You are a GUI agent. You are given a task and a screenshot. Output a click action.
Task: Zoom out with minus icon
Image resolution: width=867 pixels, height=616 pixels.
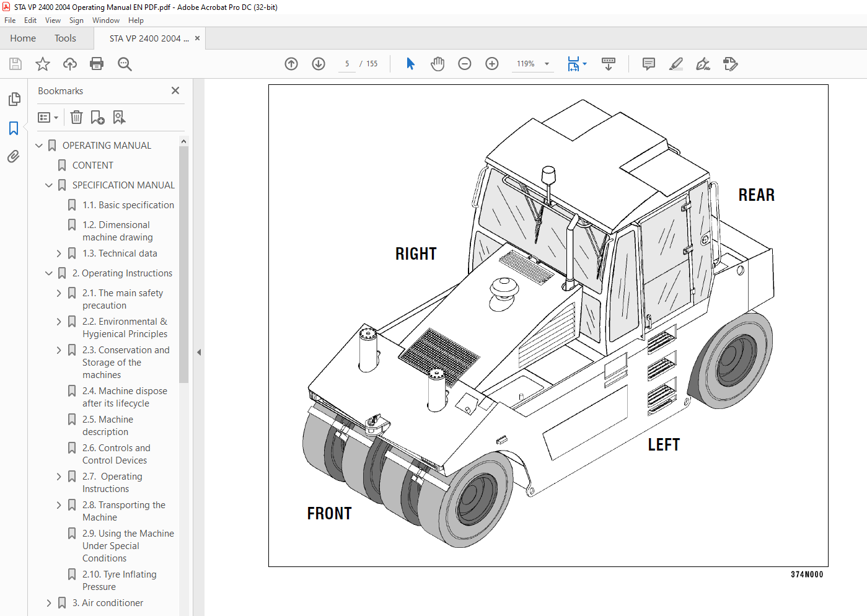[465, 64]
